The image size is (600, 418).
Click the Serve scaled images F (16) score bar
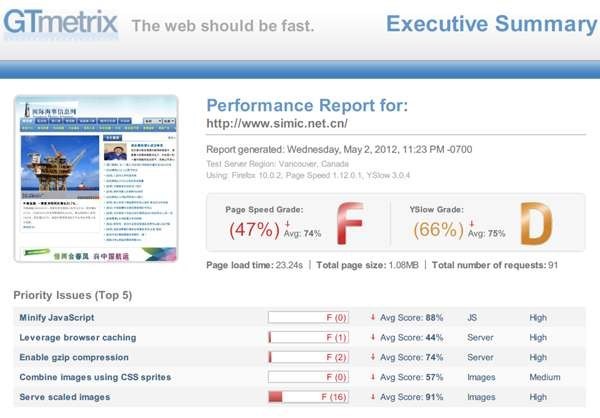tap(308, 397)
